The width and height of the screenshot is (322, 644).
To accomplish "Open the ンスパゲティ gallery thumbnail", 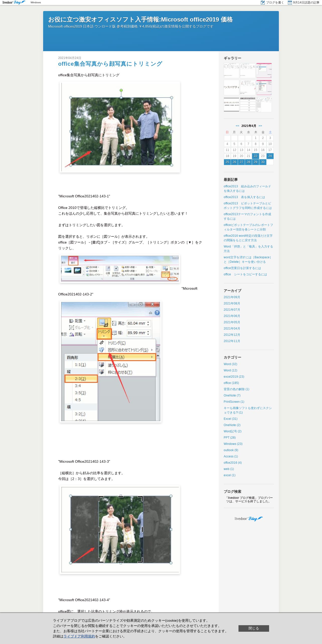I will click(231, 87).
